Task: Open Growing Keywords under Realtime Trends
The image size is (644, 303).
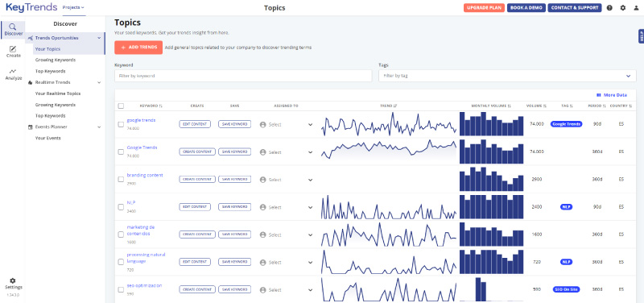Action: coord(56,105)
